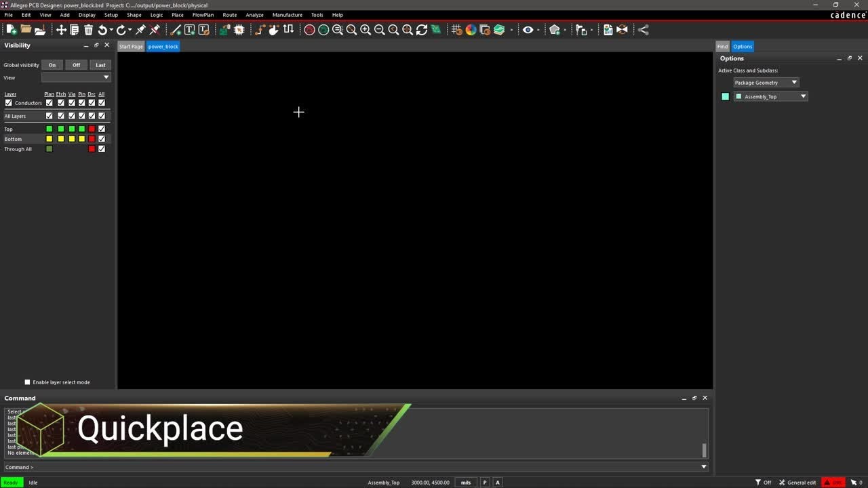Open the Place menu
The height and width of the screenshot is (488, 868).
[178, 15]
